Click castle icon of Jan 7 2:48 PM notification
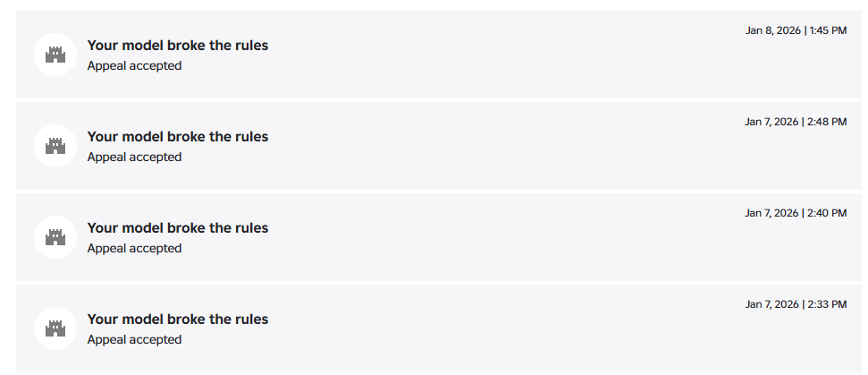This screenshot has height=375, width=868. click(x=55, y=146)
